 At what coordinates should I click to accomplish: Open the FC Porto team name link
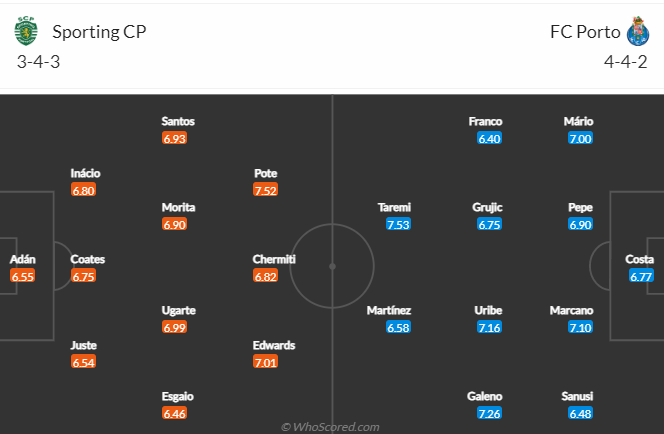tap(585, 32)
